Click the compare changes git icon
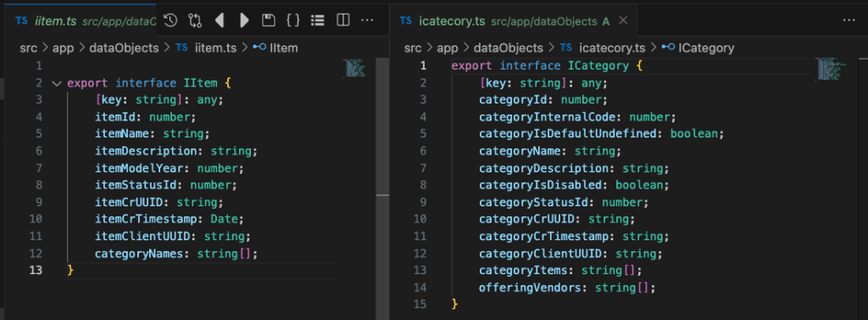 point(195,20)
